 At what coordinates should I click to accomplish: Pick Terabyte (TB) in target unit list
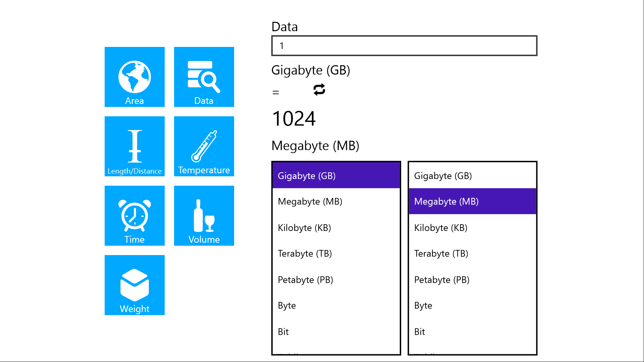[x=472, y=253]
